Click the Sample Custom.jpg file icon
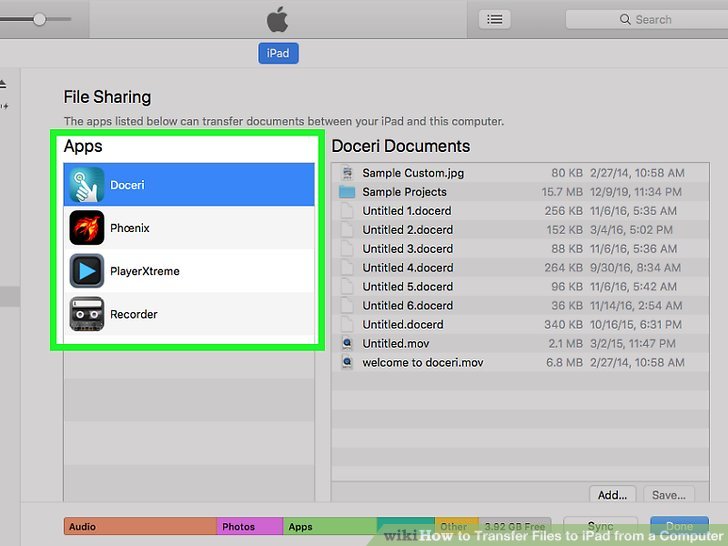 (347, 173)
